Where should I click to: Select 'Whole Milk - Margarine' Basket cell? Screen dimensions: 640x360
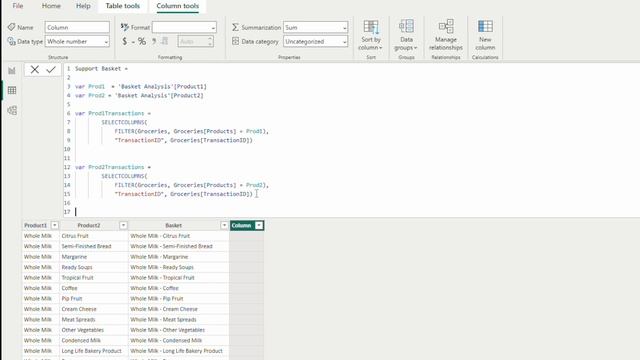[x=179, y=257]
